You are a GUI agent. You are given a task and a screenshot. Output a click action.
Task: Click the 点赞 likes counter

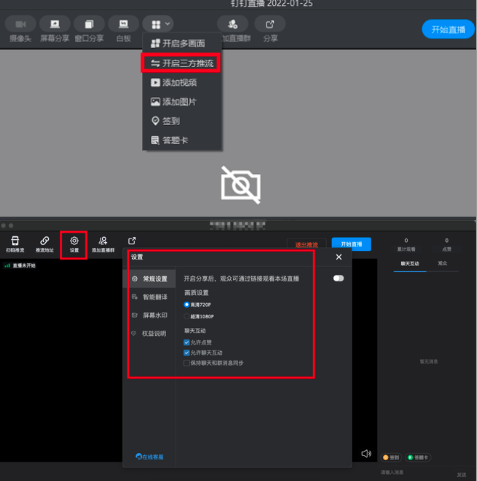[x=447, y=245]
